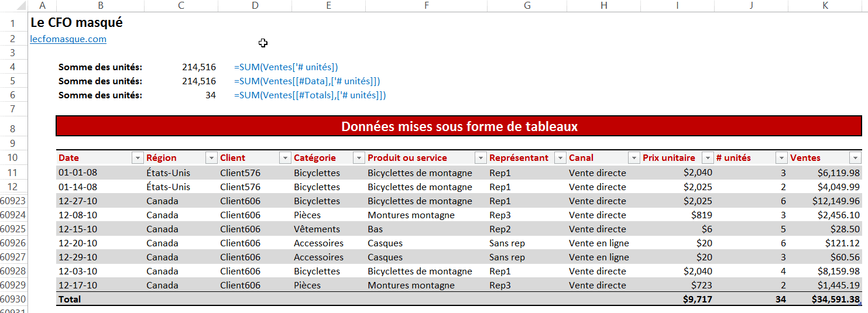Open the Région column filter dropdown
This screenshot has height=313, width=868.
click(211, 158)
